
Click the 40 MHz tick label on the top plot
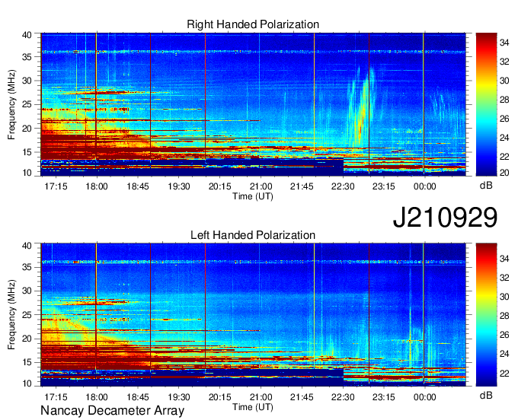pos(27,35)
